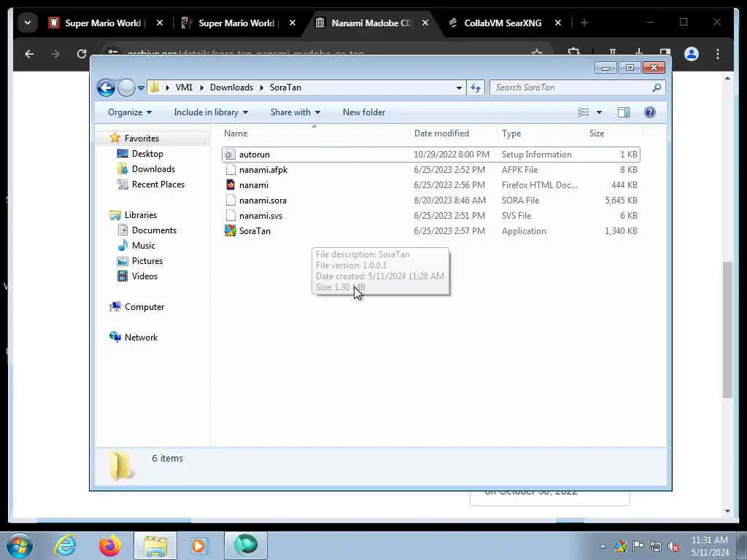Click Libraries in navigation pane

pos(141,215)
